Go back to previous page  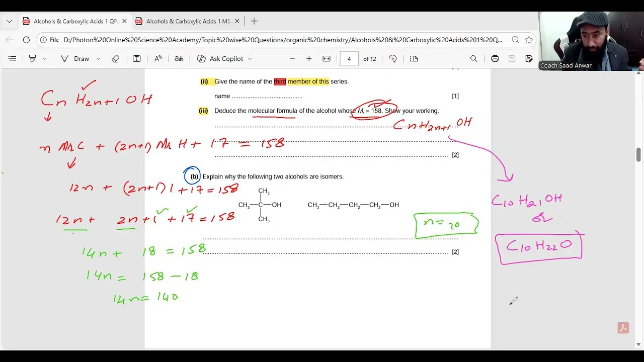pyautogui.click(x=9, y=40)
